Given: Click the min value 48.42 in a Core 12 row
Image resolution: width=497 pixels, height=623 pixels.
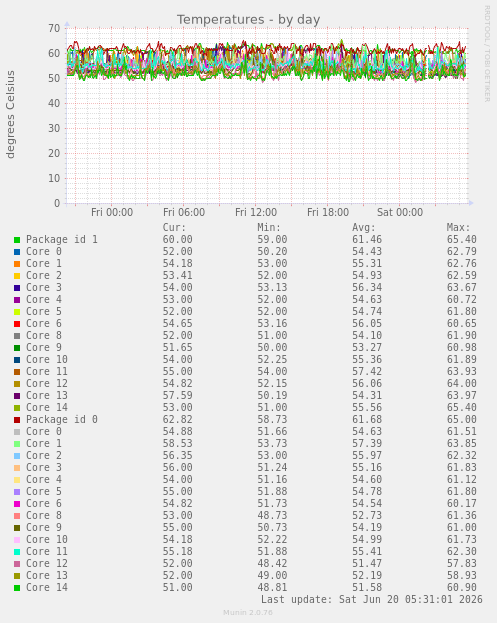Looking at the screenshot, I should 272,564.
